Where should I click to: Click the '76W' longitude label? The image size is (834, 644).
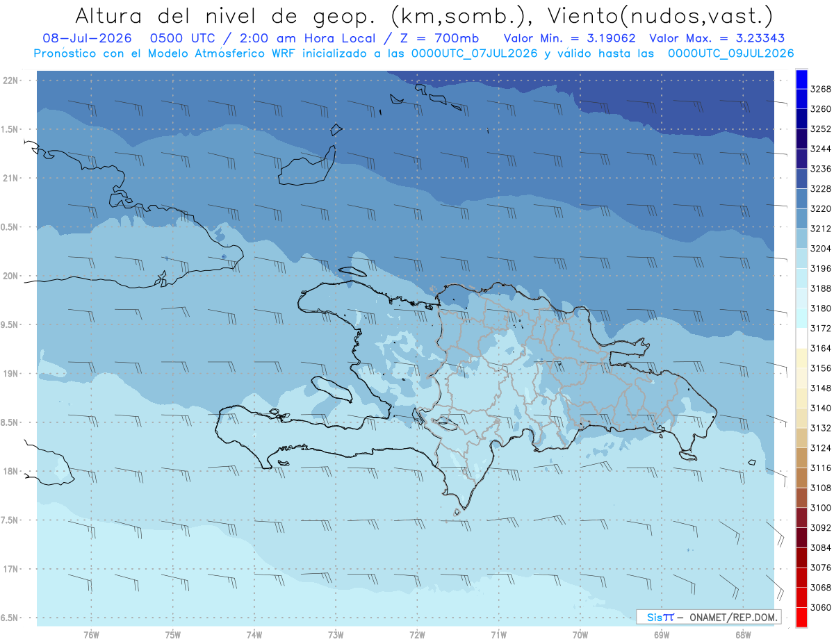(x=91, y=634)
